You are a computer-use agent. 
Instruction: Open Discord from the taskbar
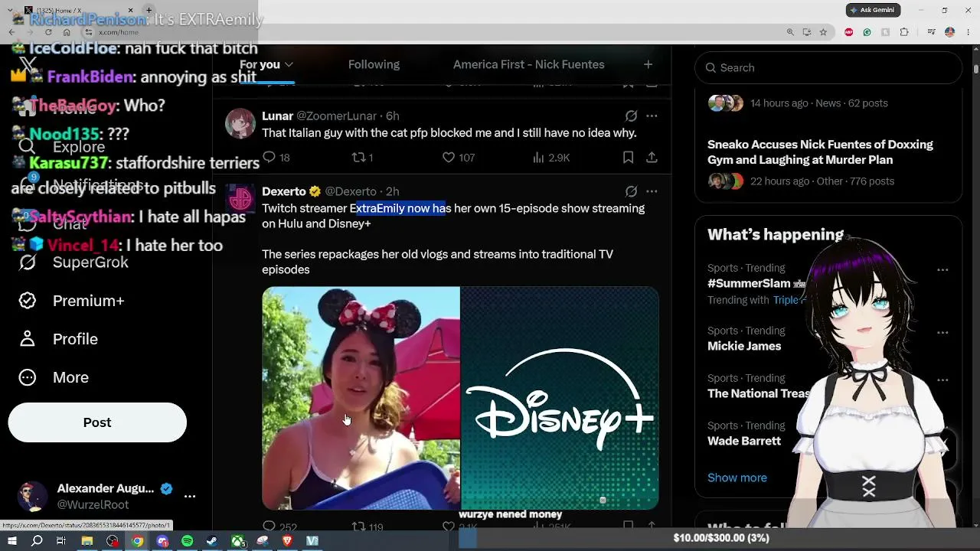[x=162, y=541]
